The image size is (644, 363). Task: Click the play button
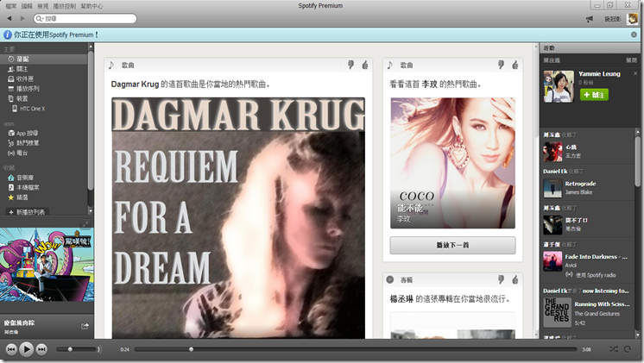[26, 349]
